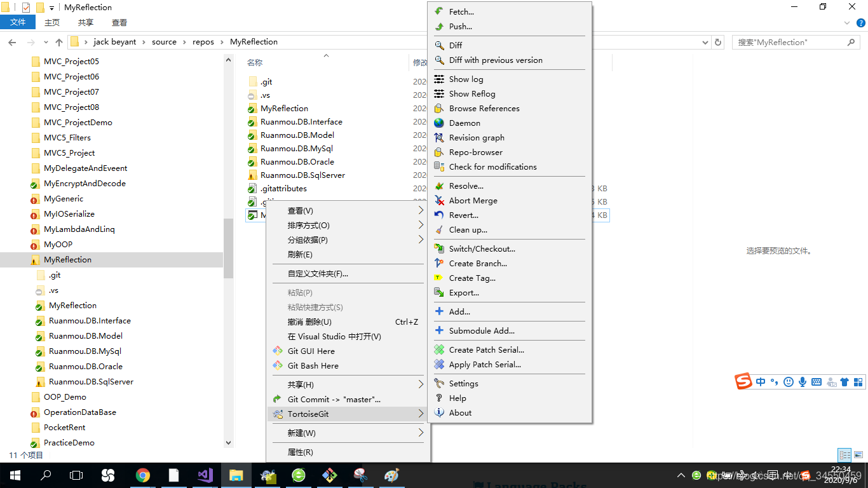
Task: Open the TortoiseGit submenu entry
Action: coord(348,414)
